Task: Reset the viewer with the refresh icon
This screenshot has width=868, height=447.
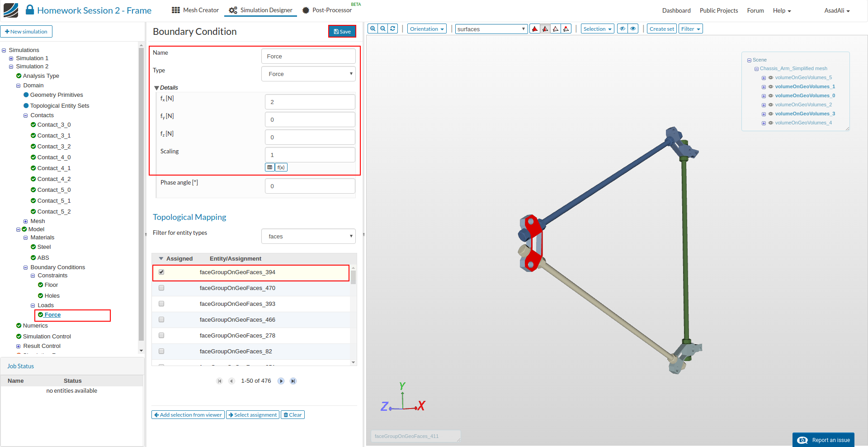Action: coord(393,29)
